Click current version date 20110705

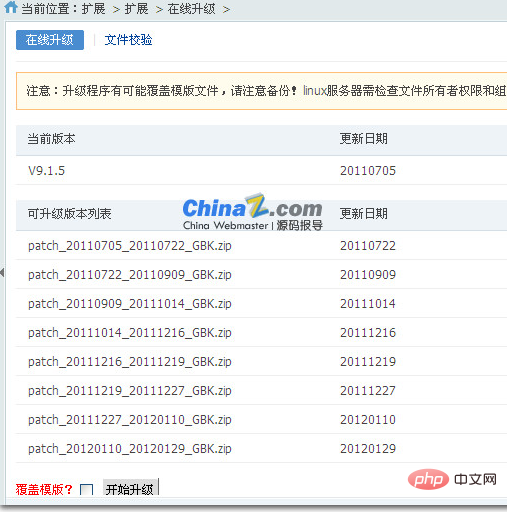click(x=368, y=171)
